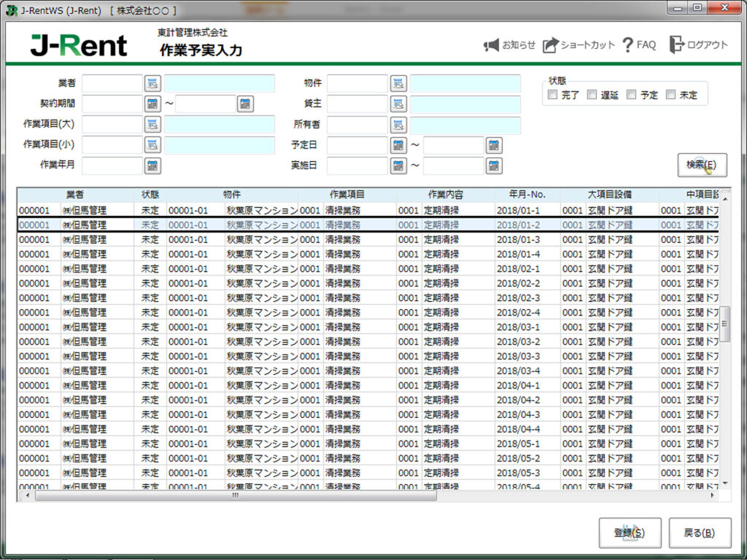Click the vertical scrollbar thumb of table
The image size is (747, 560).
point(725,324)
